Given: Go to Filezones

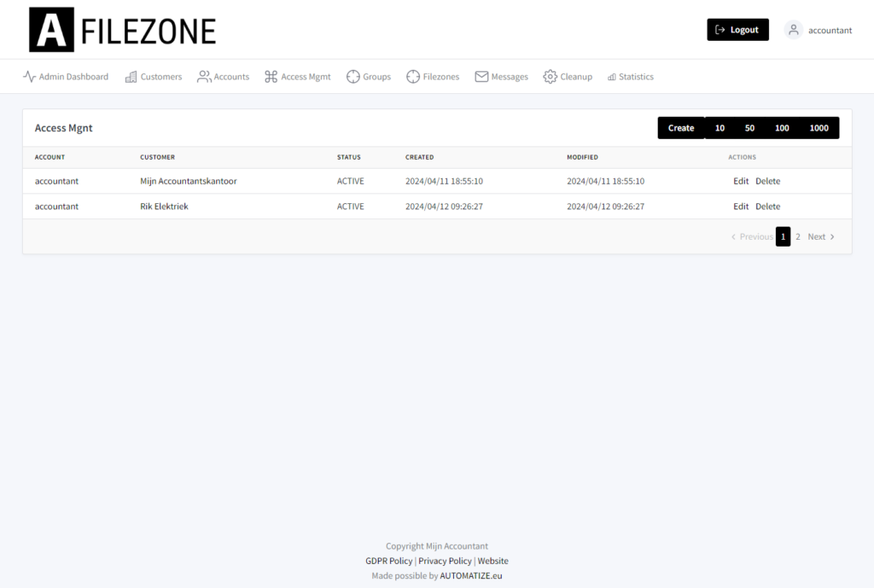Looking at the screenshot, I should (x=433, y=76).
